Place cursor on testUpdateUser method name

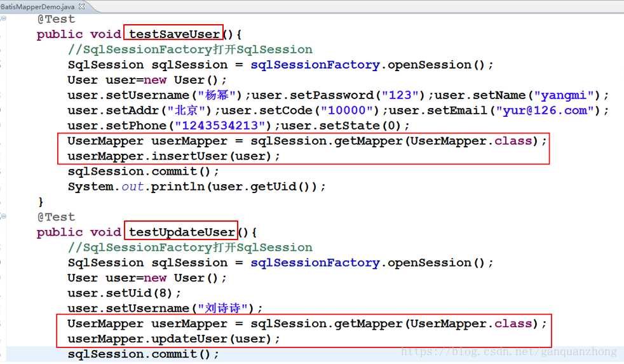(x=182, y=233)
